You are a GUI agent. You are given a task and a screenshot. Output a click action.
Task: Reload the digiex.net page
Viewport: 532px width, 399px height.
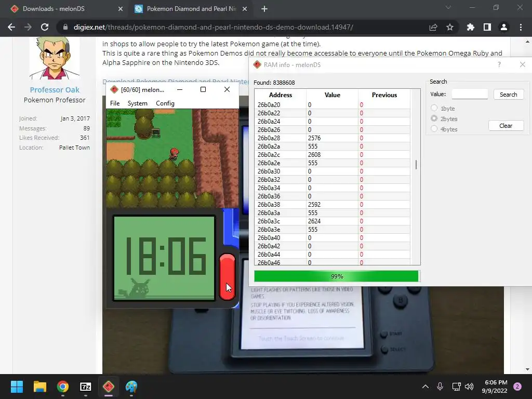coord(45,27)
